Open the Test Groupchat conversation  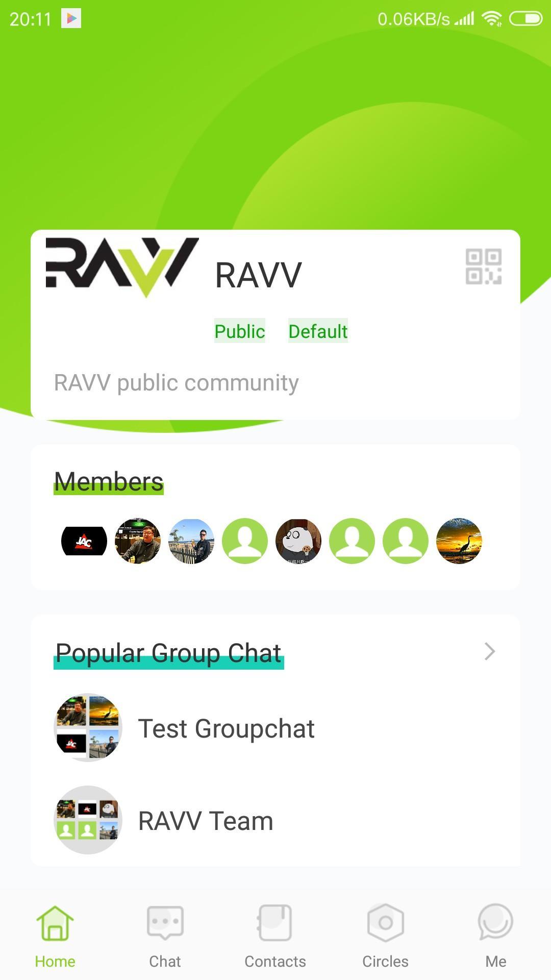point(275,728)
